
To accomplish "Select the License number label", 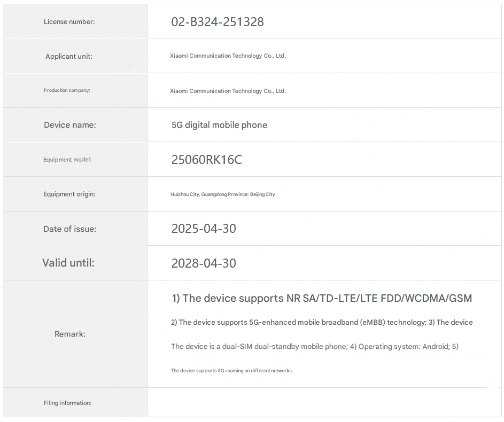I will tap(69, 22).
